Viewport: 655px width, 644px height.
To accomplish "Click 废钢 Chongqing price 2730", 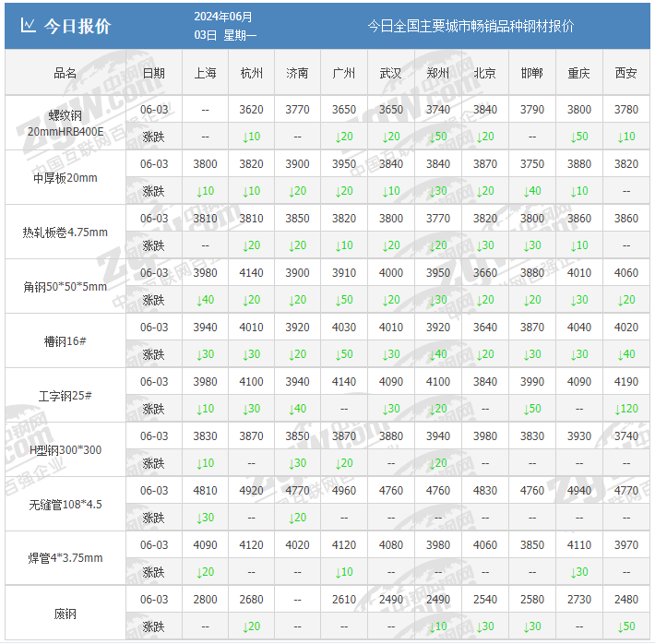I will (x=579, y=600).
